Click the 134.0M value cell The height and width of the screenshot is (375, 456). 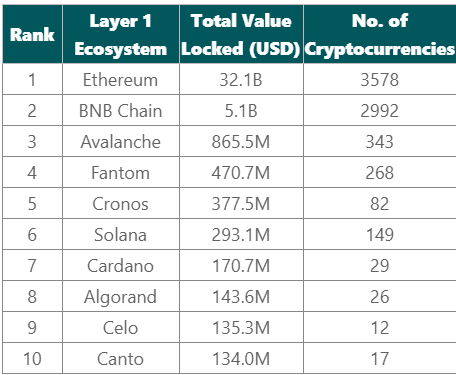pyautogui.click(x=241, y=358)
